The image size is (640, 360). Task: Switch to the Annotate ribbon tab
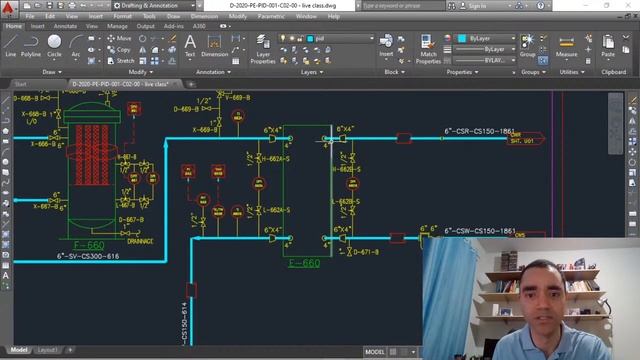point(65,26)
